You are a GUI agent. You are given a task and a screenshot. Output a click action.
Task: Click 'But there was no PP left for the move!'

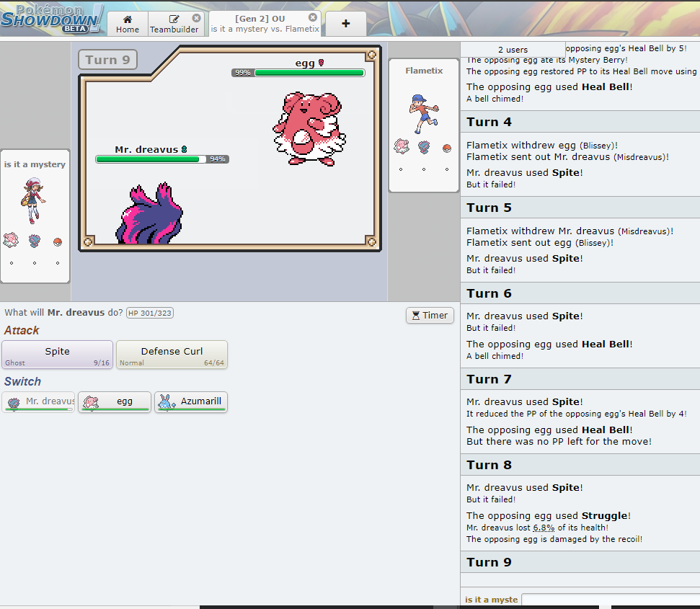pos(559,442)
